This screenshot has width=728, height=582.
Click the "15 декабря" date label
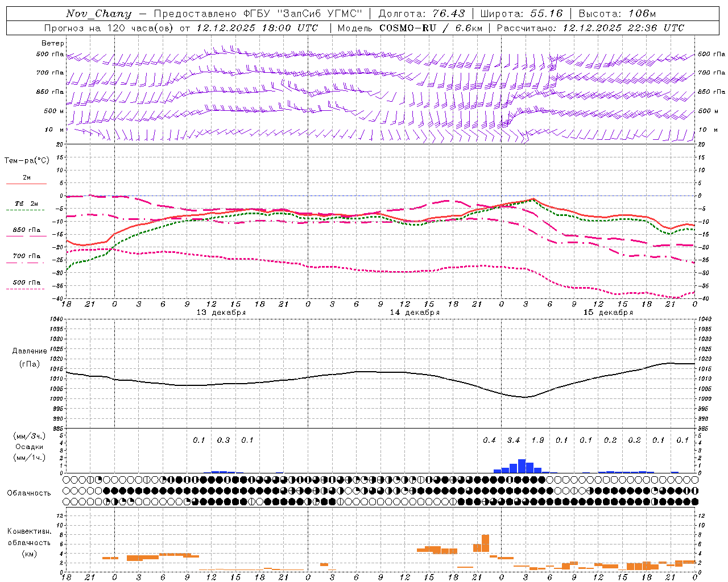pyautogui.click(x=608, y=313)
